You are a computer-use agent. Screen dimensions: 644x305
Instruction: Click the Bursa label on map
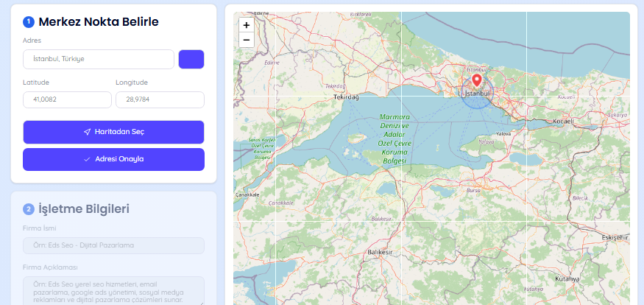[473, 190]
